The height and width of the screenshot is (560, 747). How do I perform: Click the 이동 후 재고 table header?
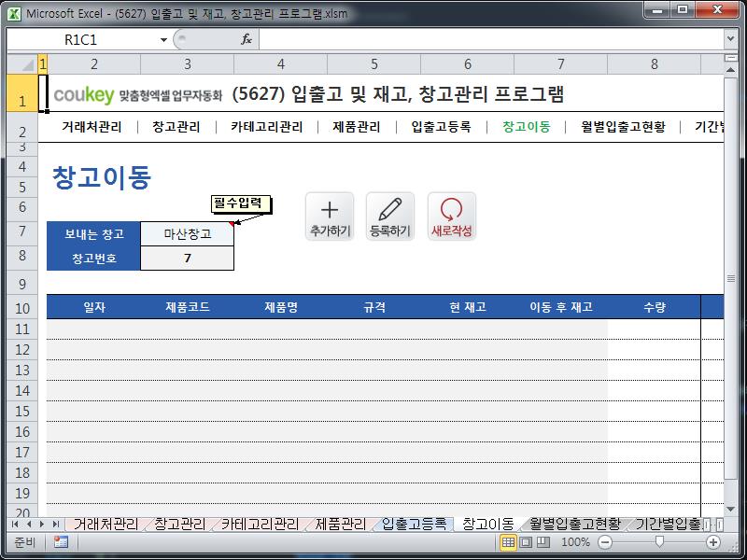click(x=561, y=307)
